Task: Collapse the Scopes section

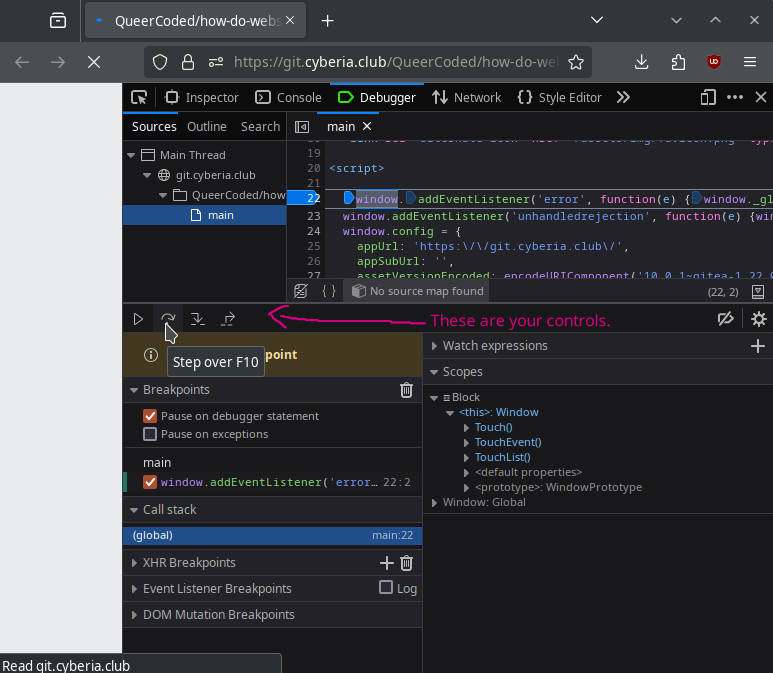Action: (434, 372)
